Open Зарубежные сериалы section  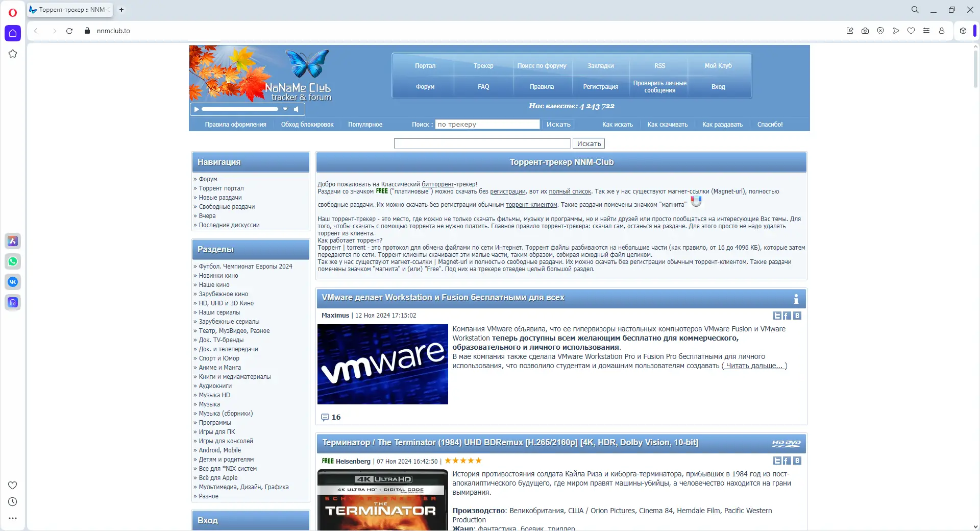pyautogui.click(x=229, y=322)
